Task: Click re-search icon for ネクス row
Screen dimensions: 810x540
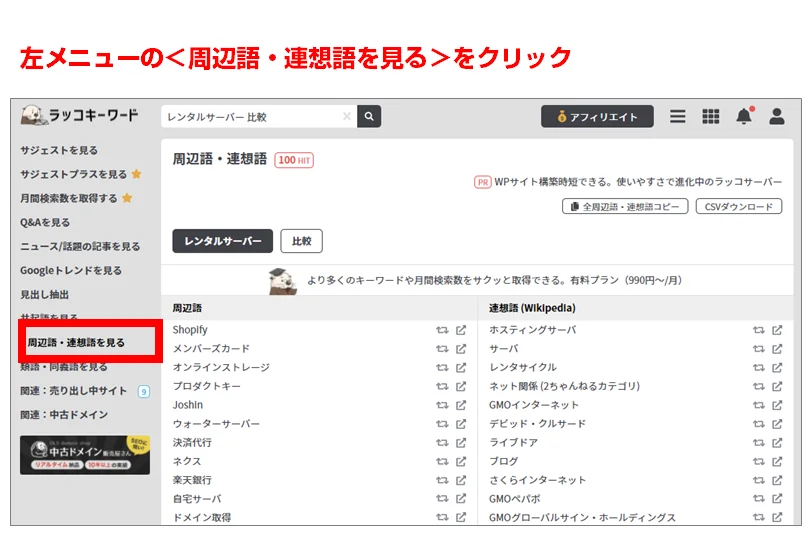Action: (442, 461)
